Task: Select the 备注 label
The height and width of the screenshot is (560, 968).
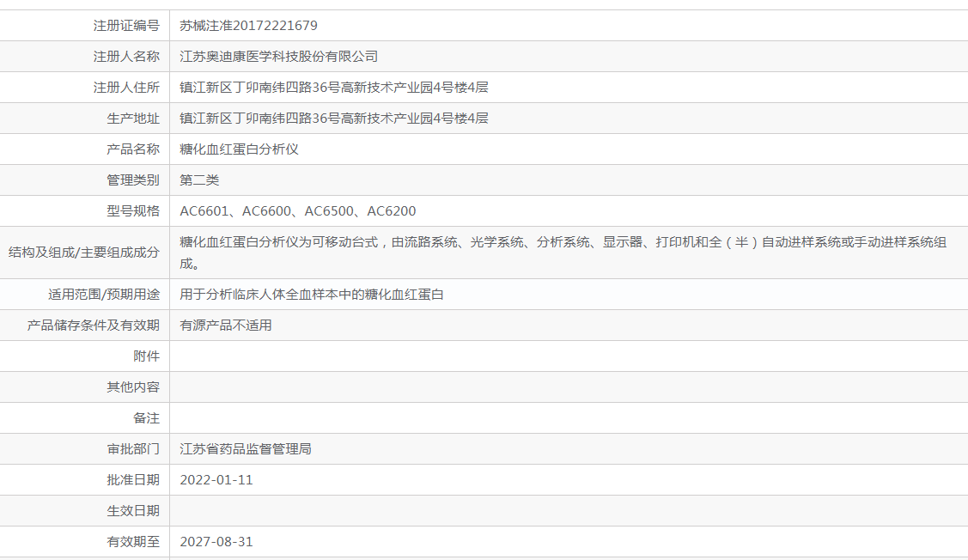Action: [x=146, y=417]
